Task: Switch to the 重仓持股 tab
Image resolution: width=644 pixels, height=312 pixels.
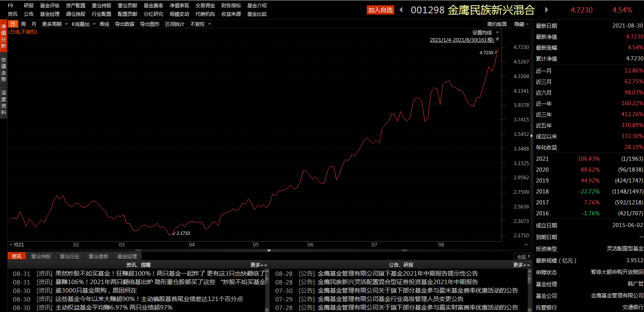Action: click(41, 256)
